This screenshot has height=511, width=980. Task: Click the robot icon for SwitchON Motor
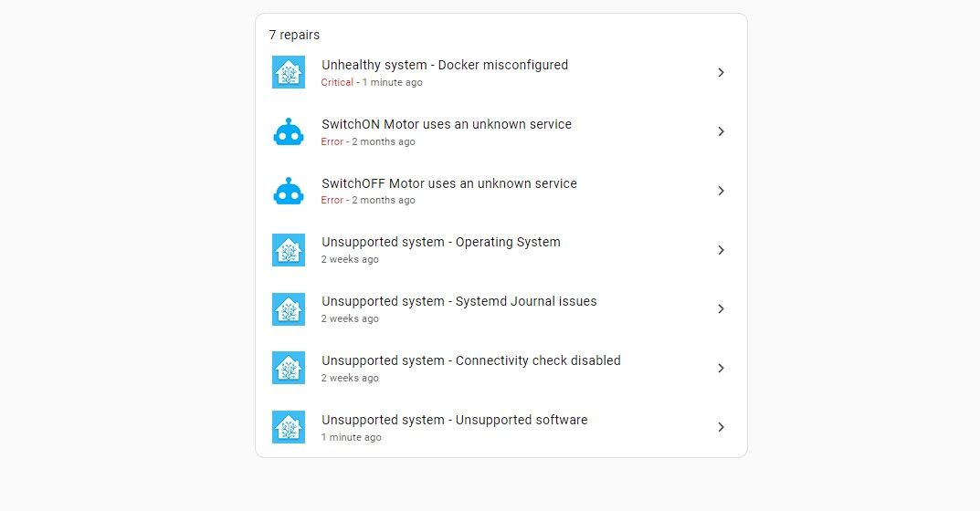click(x=289, y=131)
